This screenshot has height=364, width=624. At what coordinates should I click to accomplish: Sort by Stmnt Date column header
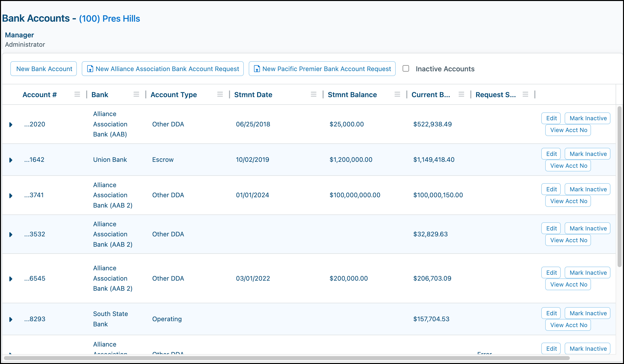[253, 95]
